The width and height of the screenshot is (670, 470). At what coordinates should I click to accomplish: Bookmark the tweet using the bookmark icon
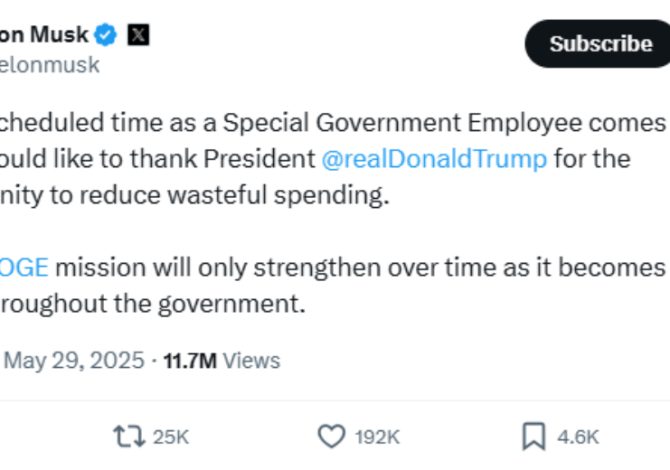(x=533, y=436)
